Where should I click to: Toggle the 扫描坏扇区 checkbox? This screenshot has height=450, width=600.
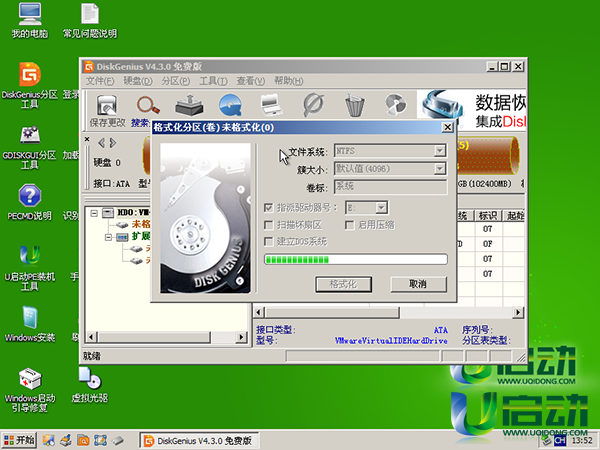click(269, 225)
